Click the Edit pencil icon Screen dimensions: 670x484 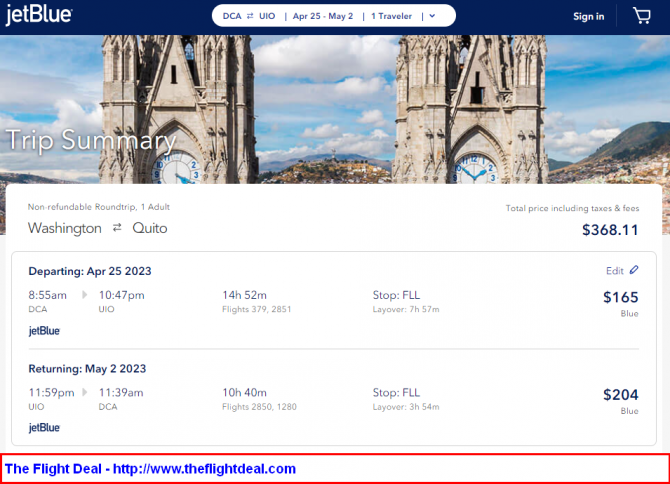pyautogui.click(x=634, y=270)
